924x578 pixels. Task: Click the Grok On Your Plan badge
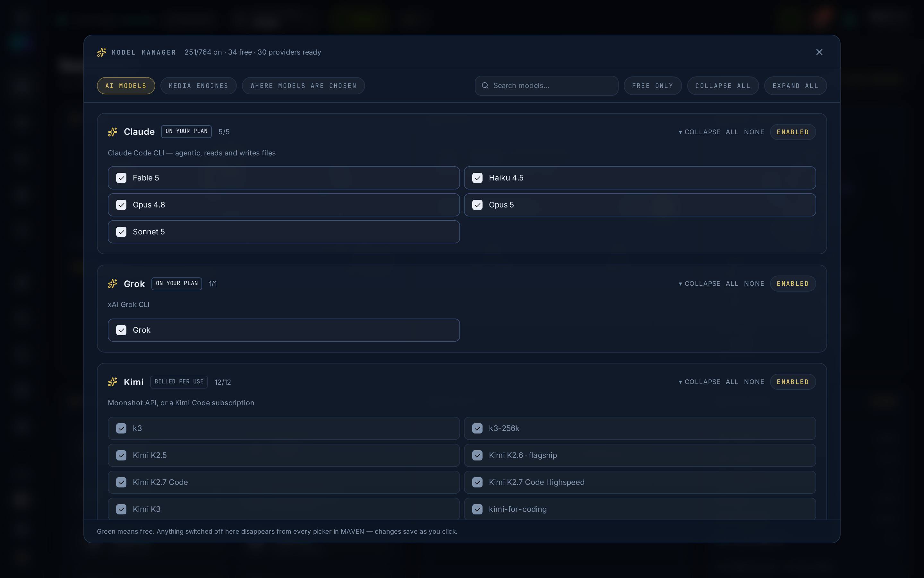coord(177,284)
